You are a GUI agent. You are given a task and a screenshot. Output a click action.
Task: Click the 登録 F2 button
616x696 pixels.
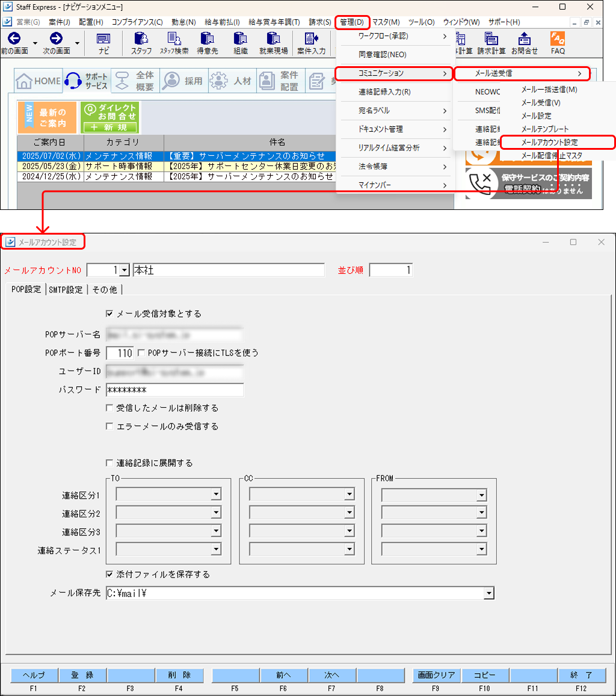click(82, 675)
